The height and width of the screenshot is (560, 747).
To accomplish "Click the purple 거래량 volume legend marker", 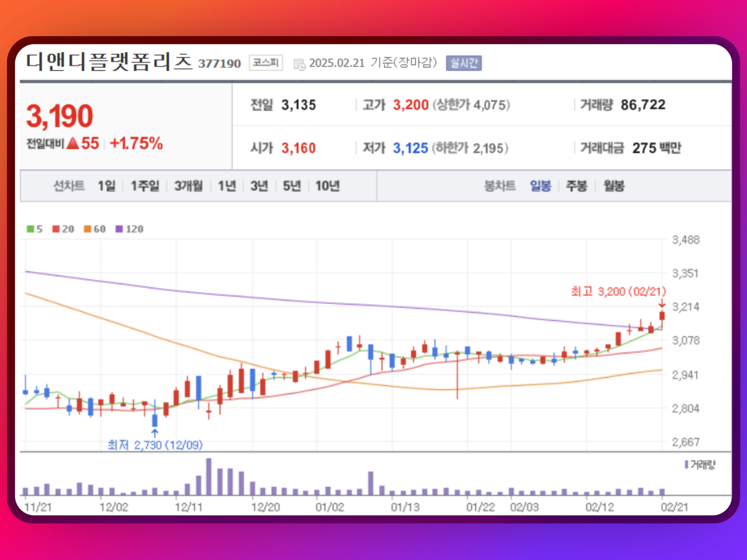I will [x=687, y=464].
